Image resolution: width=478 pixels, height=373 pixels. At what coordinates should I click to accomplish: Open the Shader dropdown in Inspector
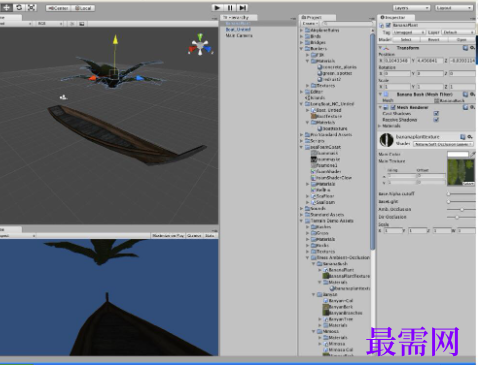coord(443,144)
